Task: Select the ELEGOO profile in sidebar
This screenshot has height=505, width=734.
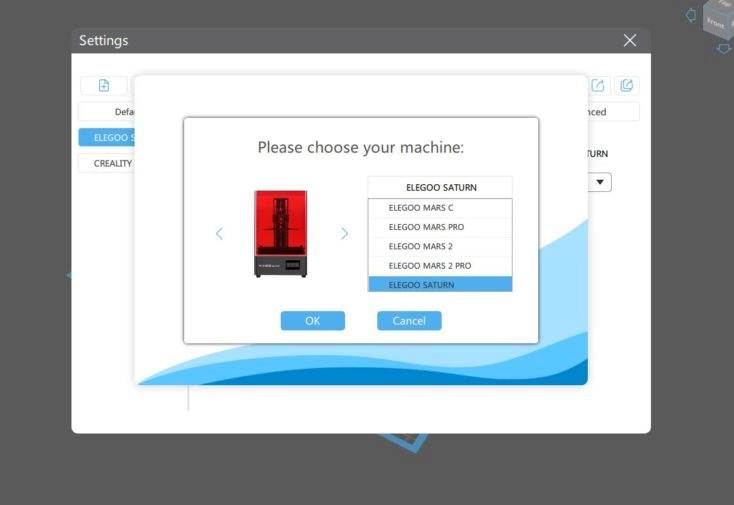Action: pos(107,138)
